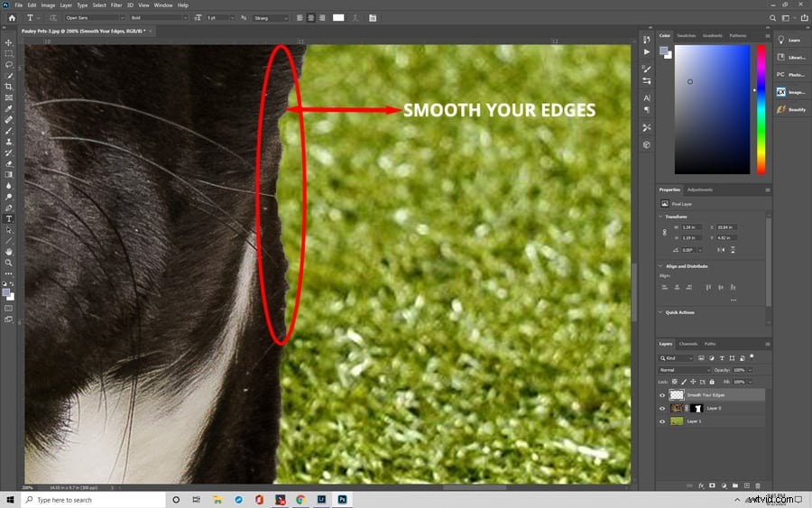Switch to the Swatches tab

[687, 35]
